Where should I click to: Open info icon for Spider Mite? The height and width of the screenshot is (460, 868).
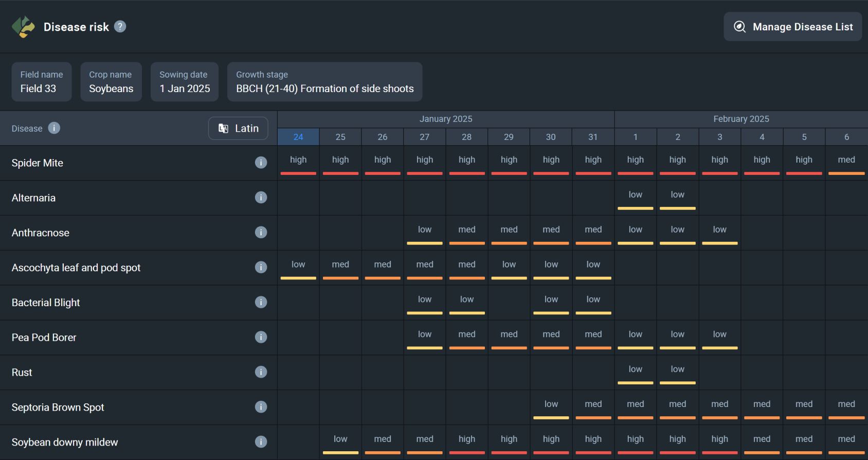261,163
